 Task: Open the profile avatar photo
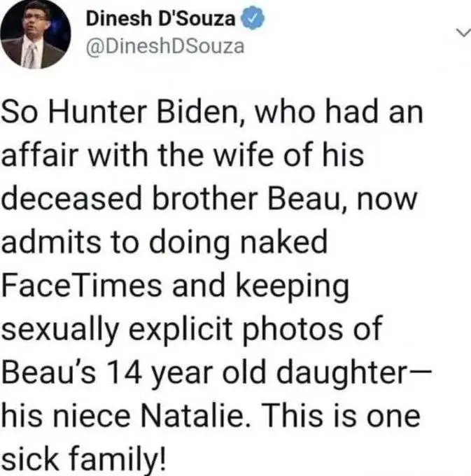pyautogui.click(x=32, y=35)
